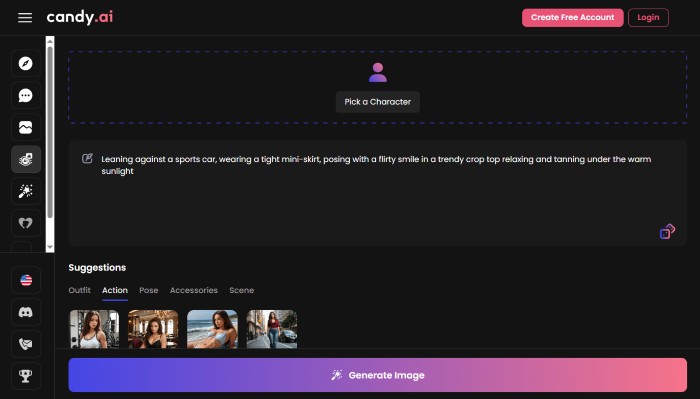Click the edit prompt pencil icon
This screenshot has height=399, width=700.
pos(87,158)
